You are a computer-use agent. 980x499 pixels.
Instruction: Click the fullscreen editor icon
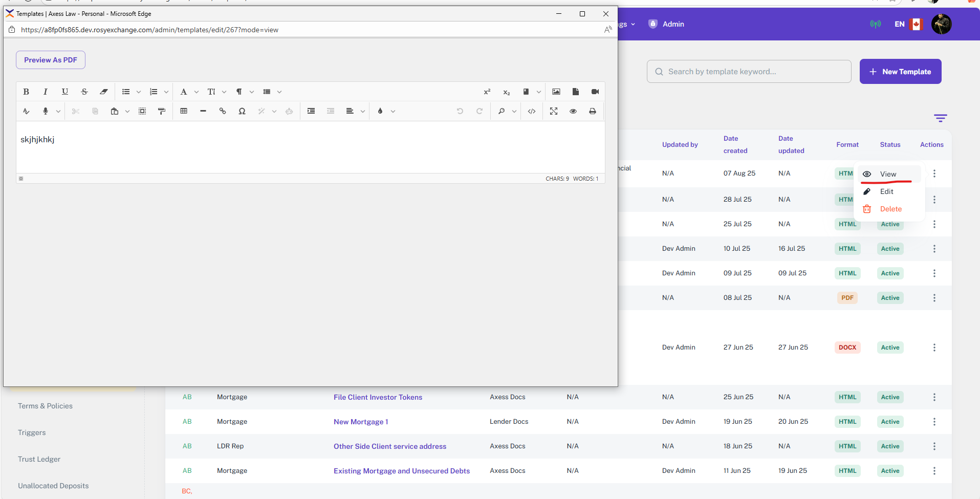554,111
